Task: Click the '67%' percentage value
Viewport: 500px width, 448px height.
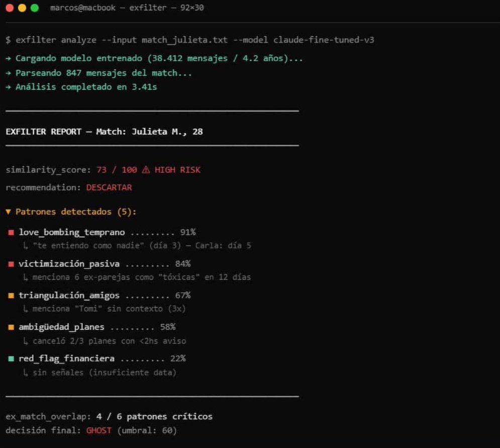Action: 183,295
